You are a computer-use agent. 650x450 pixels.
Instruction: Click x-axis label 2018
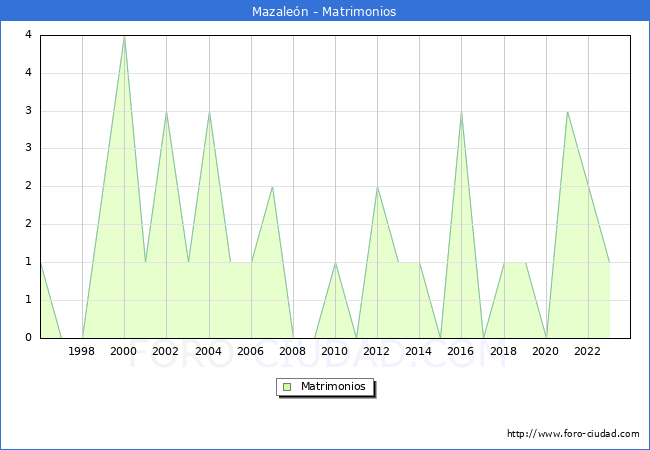tap(503, 351)
